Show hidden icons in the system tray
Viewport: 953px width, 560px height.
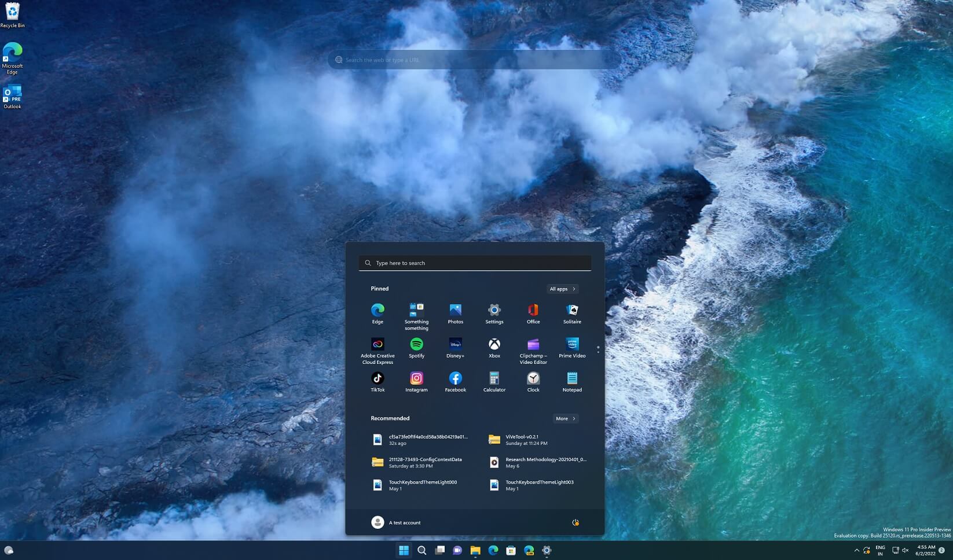pyautogui.click(x=857, y=550)
